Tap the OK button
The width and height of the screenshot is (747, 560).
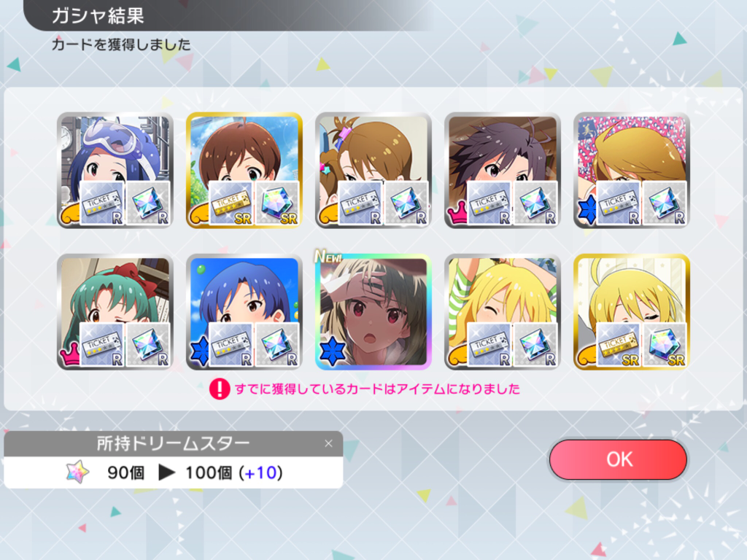click(618, 459)
